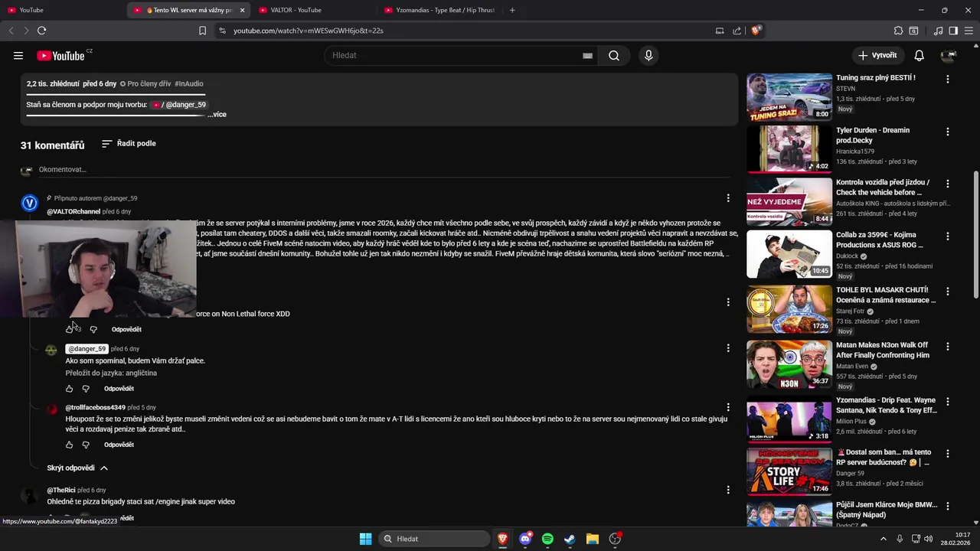The image size is (980, 551).
Task: Bookmark this page in the address bar
Action: coord(202,31)
